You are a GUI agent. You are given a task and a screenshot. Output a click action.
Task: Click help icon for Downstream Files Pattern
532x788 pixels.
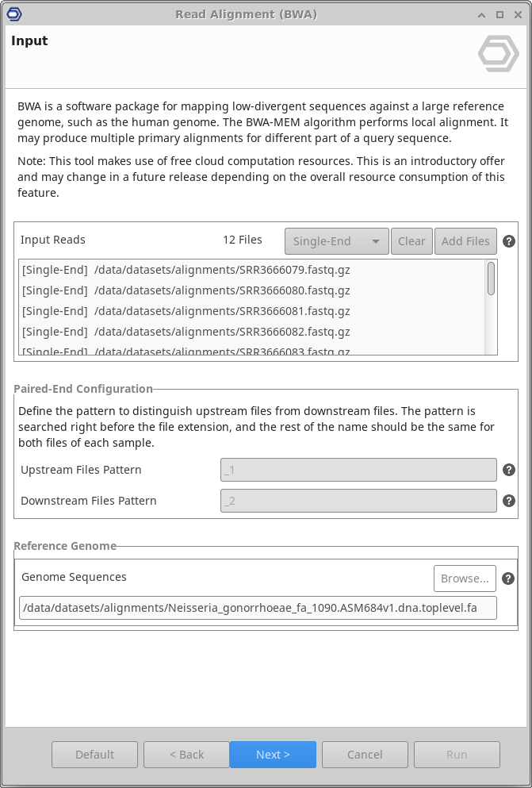pyautogui.click(x=509, y=501)
